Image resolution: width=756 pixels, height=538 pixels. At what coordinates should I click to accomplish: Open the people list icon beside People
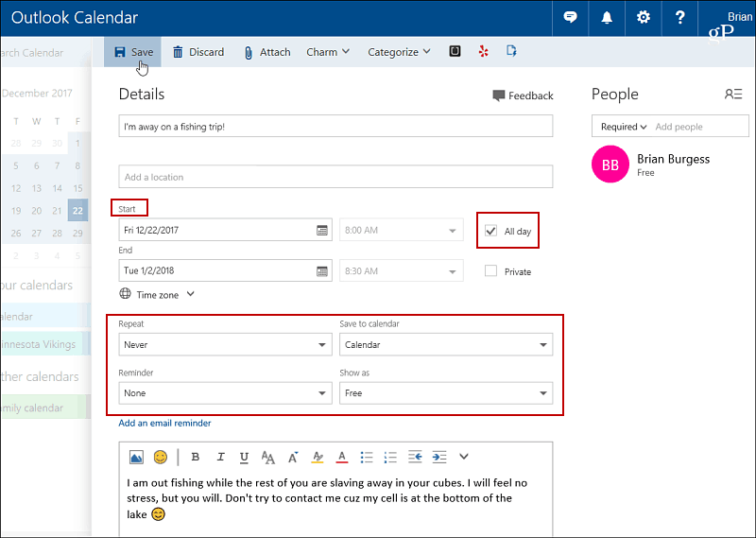[x=733, y=95]
